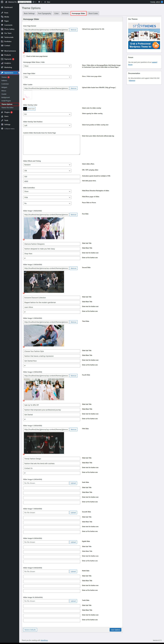This screenshot has width=164, height=644.
Task: Open Customize under Appearance menu
Action: (x=5, y=84)
